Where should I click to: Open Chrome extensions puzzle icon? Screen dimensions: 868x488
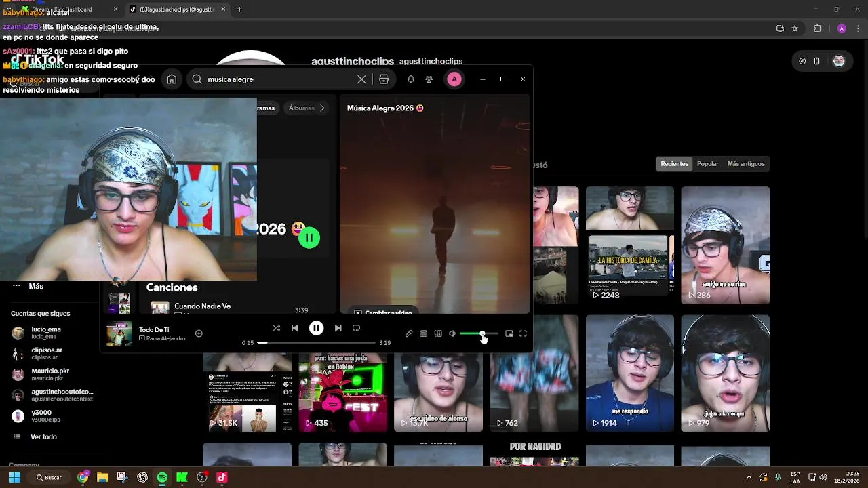tap(817, 28)
